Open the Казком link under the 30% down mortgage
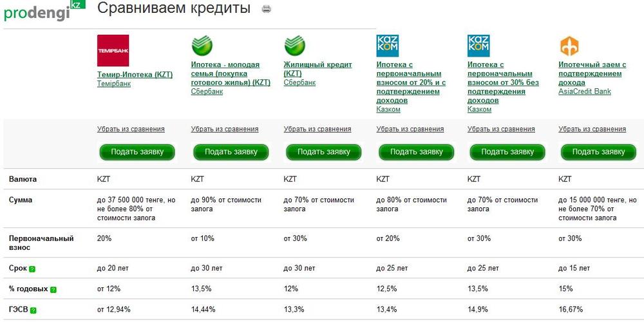644x322 pixels. tap(479, 109)
